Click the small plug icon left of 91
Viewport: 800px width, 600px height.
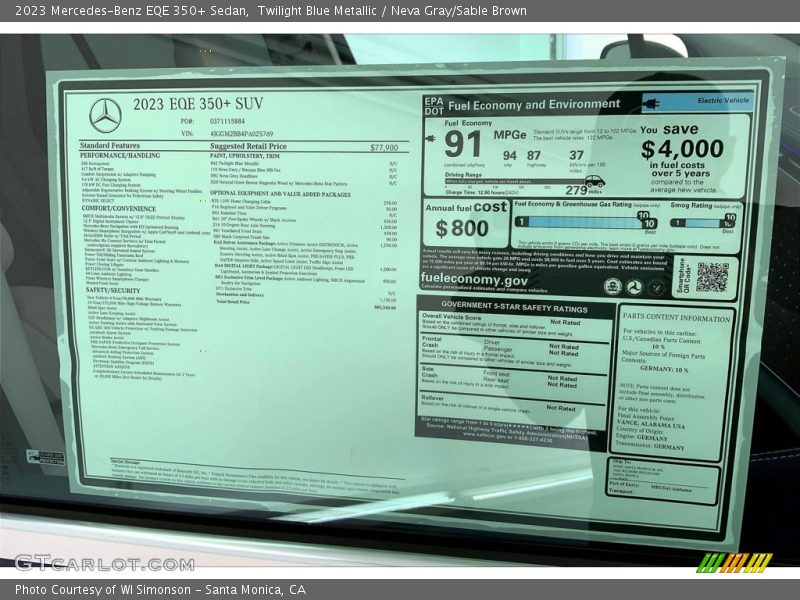pos(431,139)
